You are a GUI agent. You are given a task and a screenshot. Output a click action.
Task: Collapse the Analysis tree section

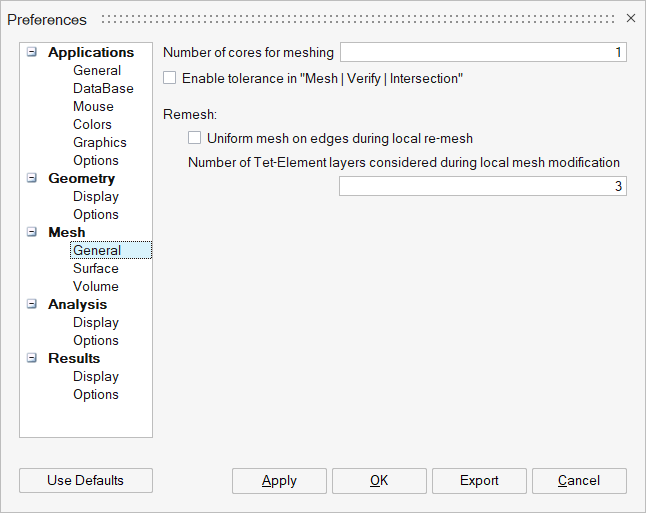[32, 304]
